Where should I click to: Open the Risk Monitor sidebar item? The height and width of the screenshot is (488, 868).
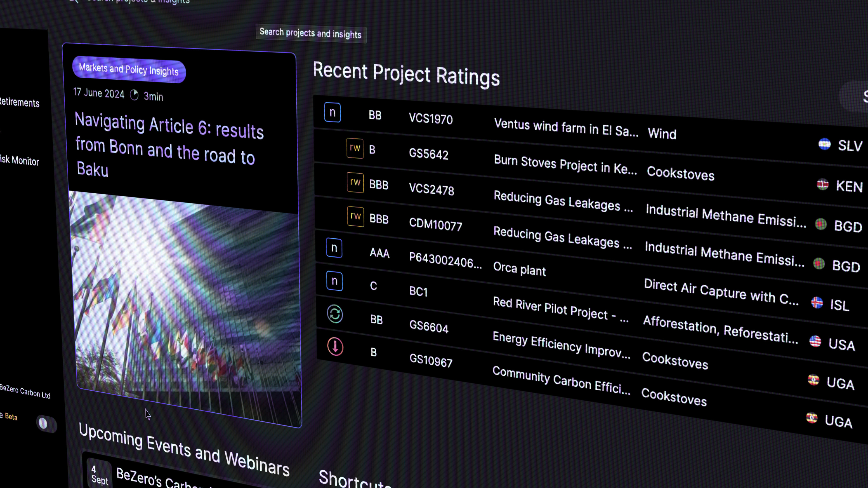coord(19,161)
